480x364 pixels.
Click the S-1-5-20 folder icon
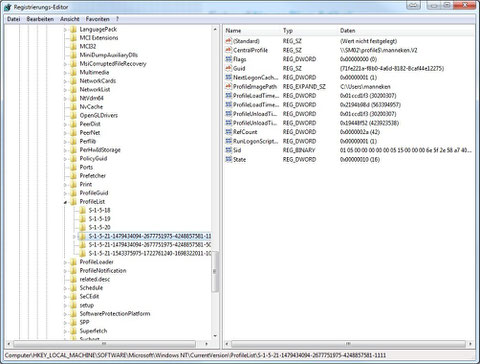[82, 227]
